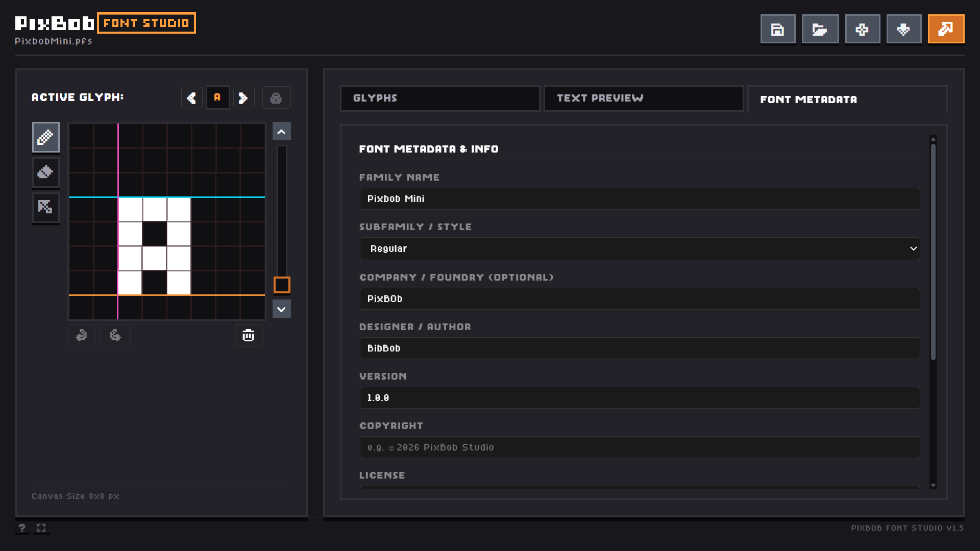Go to the previous glyph

click(192, 97)
